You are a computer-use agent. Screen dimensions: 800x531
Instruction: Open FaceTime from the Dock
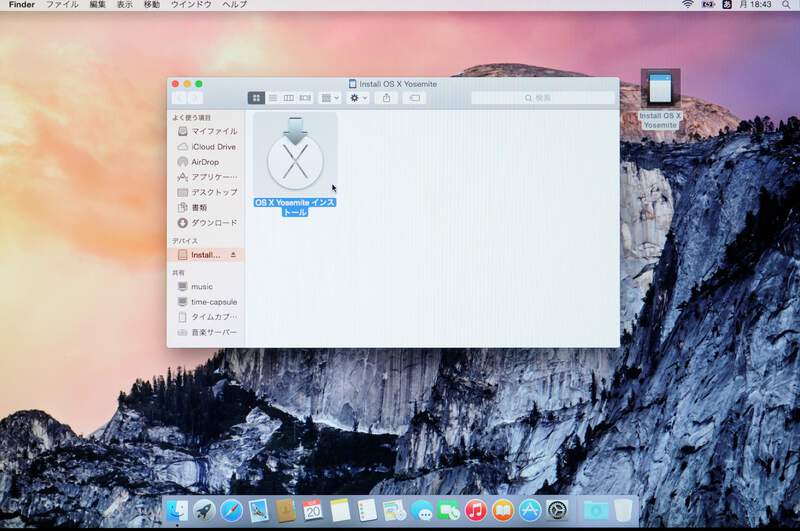click(x=449, y=510)
